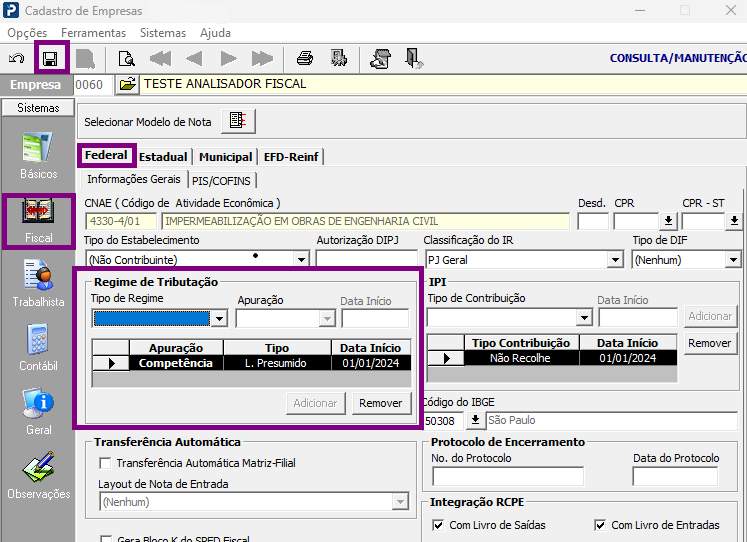Click the save diskette icon in toolbar

pos(50,59)
